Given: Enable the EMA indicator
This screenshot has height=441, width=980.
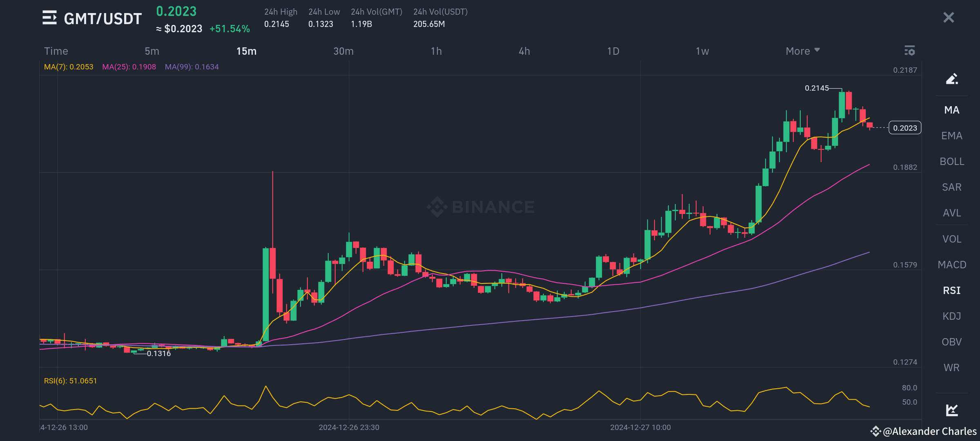Looking at the screenshot, I should click(951, 136).
